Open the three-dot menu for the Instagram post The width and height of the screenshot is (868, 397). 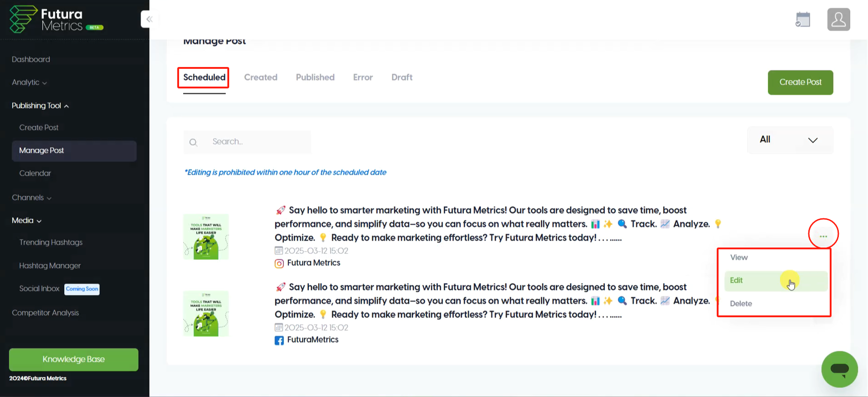pyautogui.click(x=823, y=236)
